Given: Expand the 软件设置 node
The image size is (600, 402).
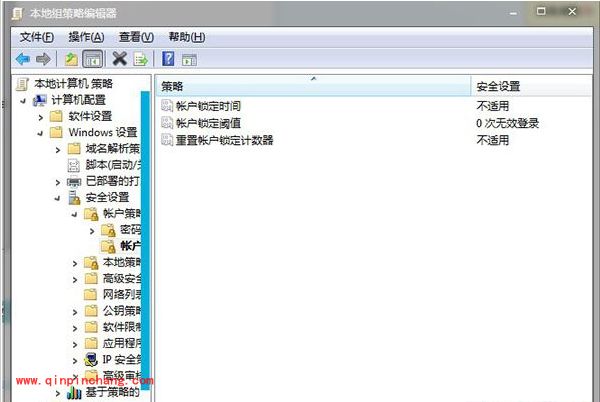Looking at the screenshot, I should pos(41,117).
